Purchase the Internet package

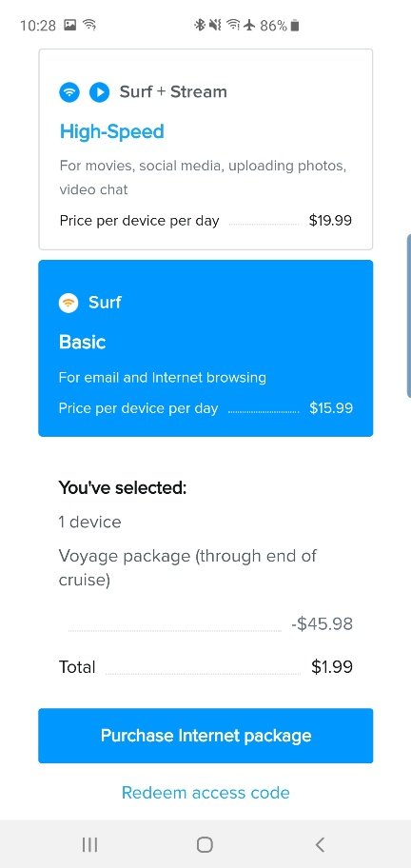(x=205, y=736)
